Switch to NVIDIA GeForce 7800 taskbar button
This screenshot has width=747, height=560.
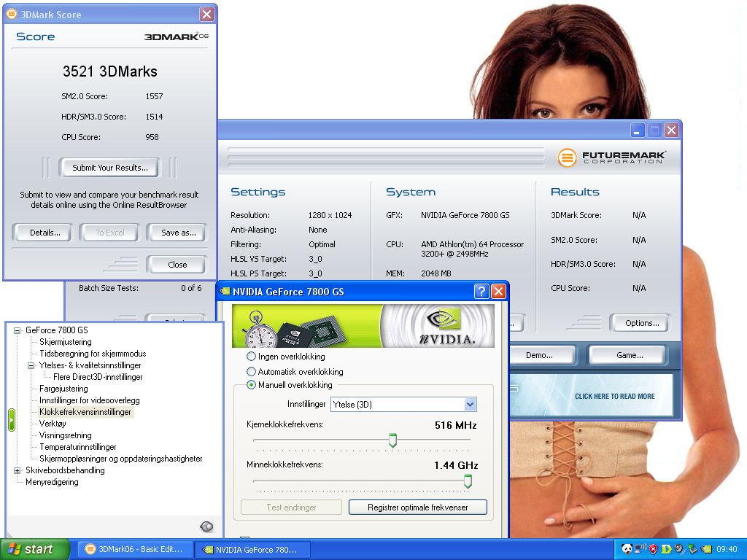pyautogui.click(x=252, y=550)
